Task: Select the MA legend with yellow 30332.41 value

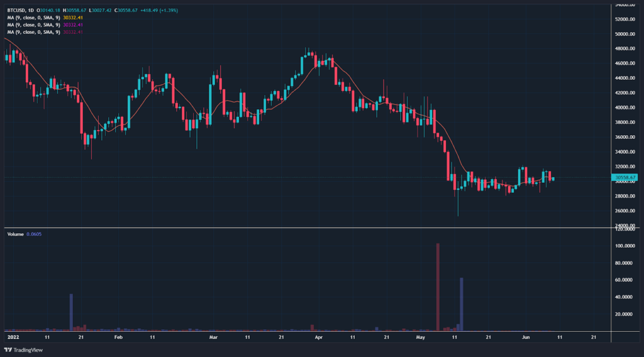Action: [x=45, y=18]
